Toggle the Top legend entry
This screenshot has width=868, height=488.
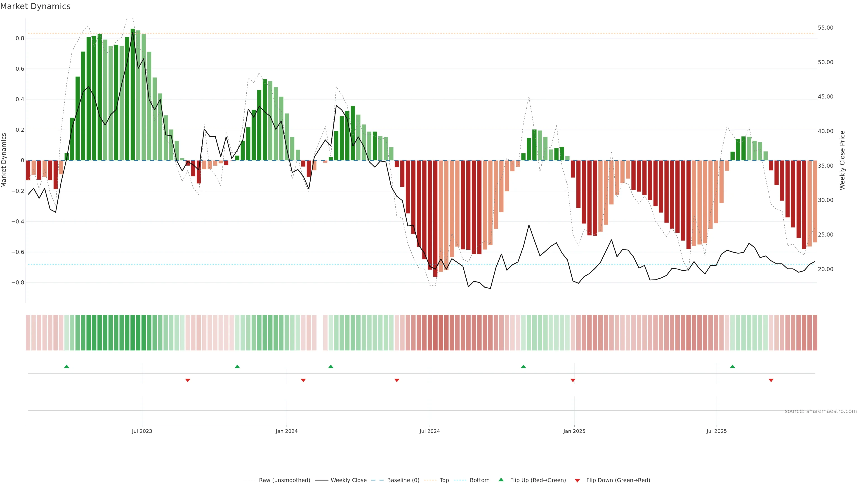tap(444, 480)
